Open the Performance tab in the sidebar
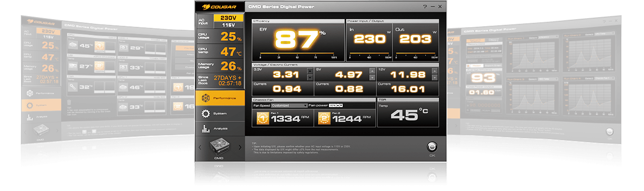This screenshot has width=644, height=191. 220,98
